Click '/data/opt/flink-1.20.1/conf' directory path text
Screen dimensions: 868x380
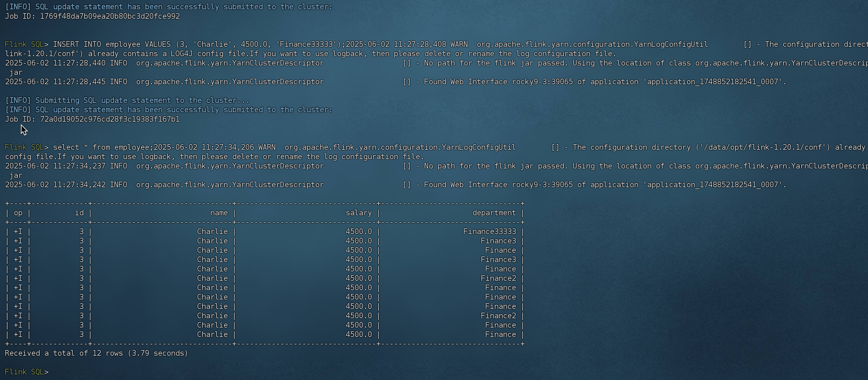pos(763,147)
